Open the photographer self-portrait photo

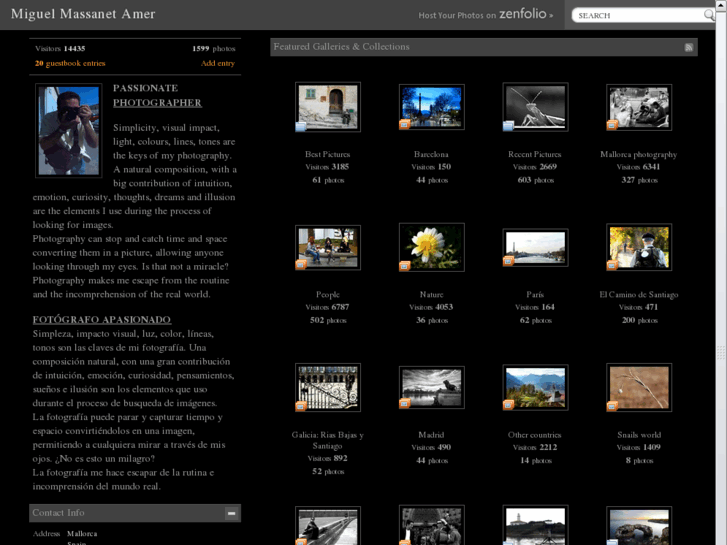pos(69,130)
